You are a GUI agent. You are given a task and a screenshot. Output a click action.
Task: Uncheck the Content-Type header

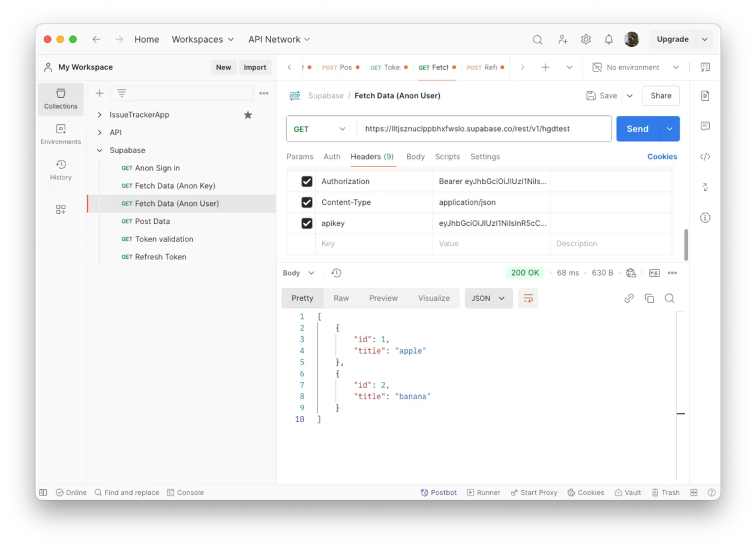[x=307, y=202]
